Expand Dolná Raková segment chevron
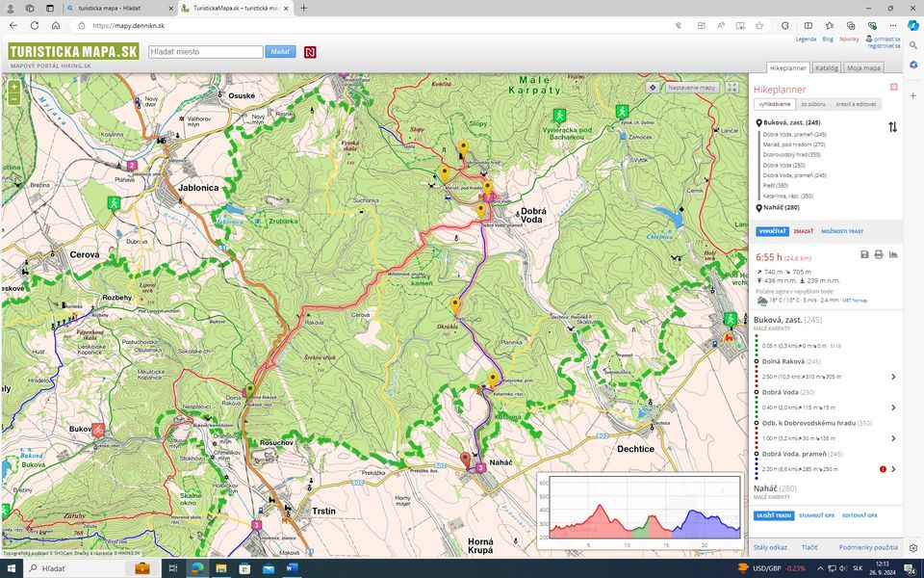Image resolution: width=924 pixels, height=578 pixels. coord(893,377)
